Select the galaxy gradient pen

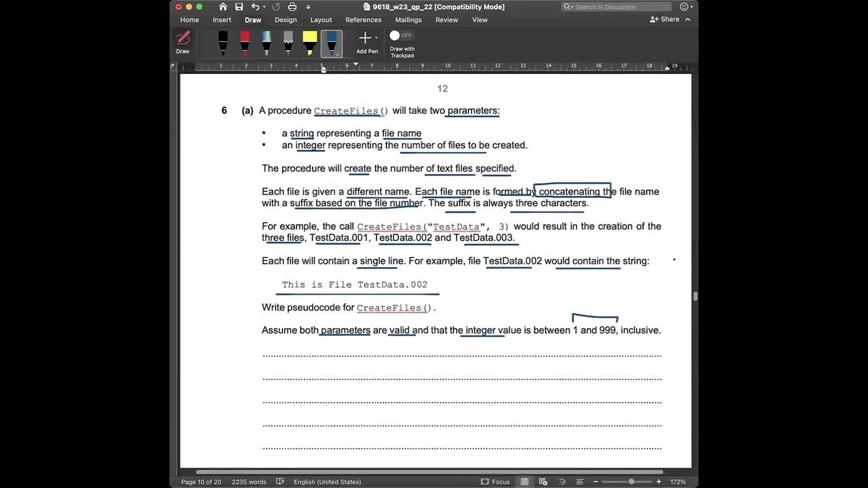[x=267, y=43]
